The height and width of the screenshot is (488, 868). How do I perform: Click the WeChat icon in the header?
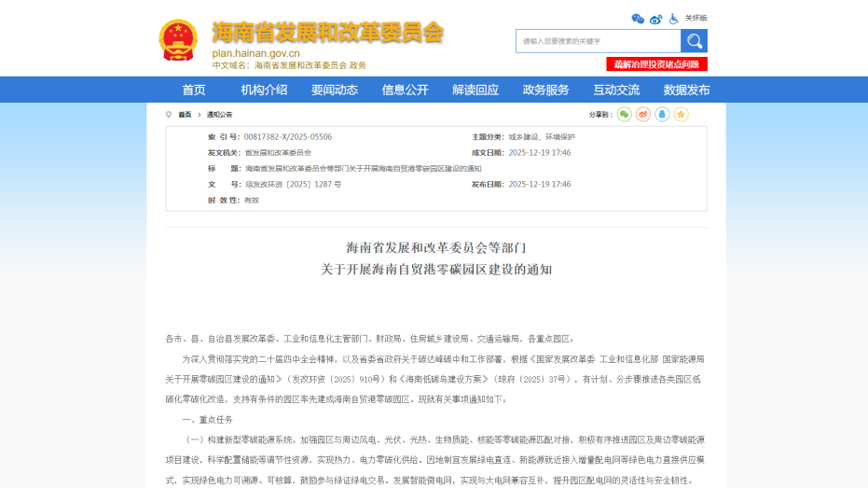click(638, 19)
